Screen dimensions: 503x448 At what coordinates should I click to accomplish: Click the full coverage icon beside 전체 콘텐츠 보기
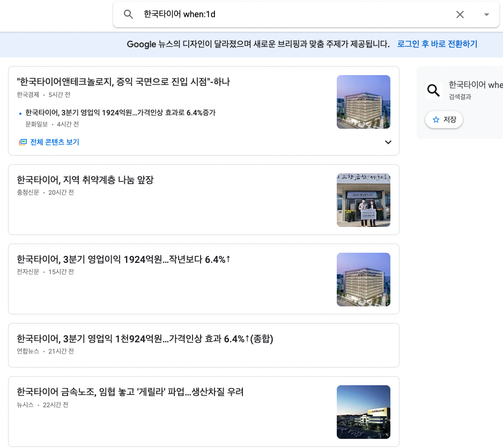pyautogui.click(x=23, y=142)
